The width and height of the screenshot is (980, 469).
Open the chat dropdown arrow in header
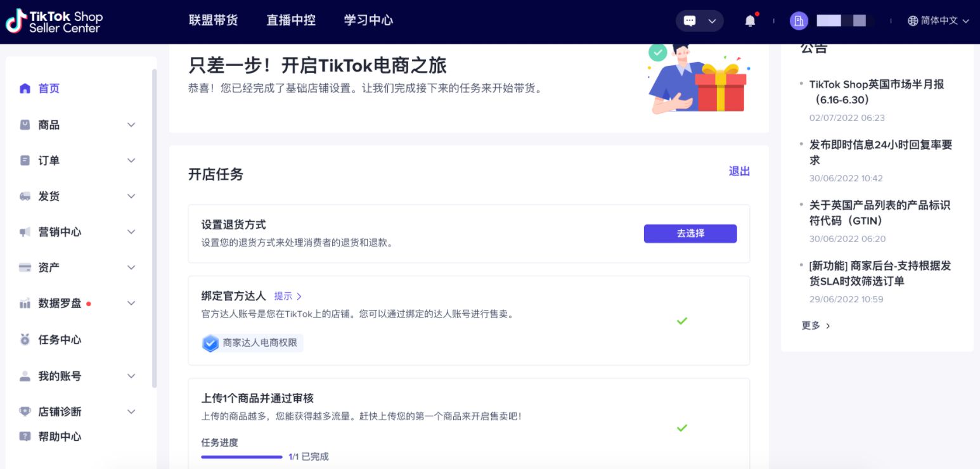coord(712,21)
